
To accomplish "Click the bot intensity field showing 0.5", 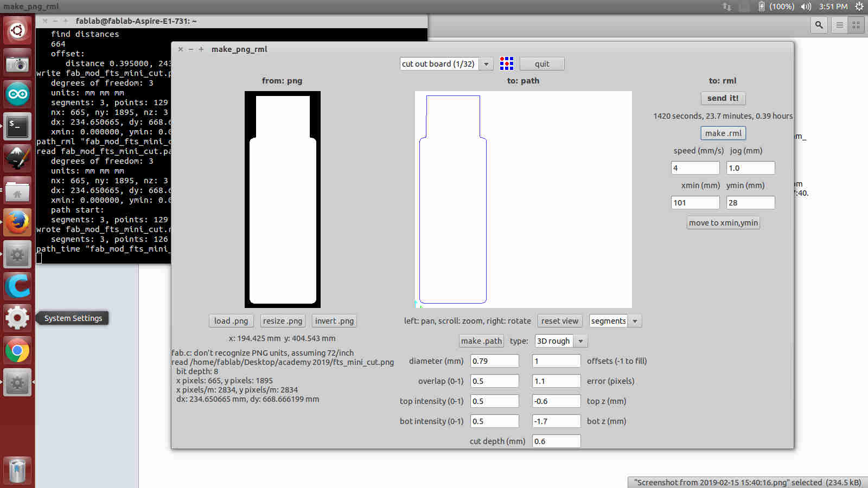I will tap(495, 421).
